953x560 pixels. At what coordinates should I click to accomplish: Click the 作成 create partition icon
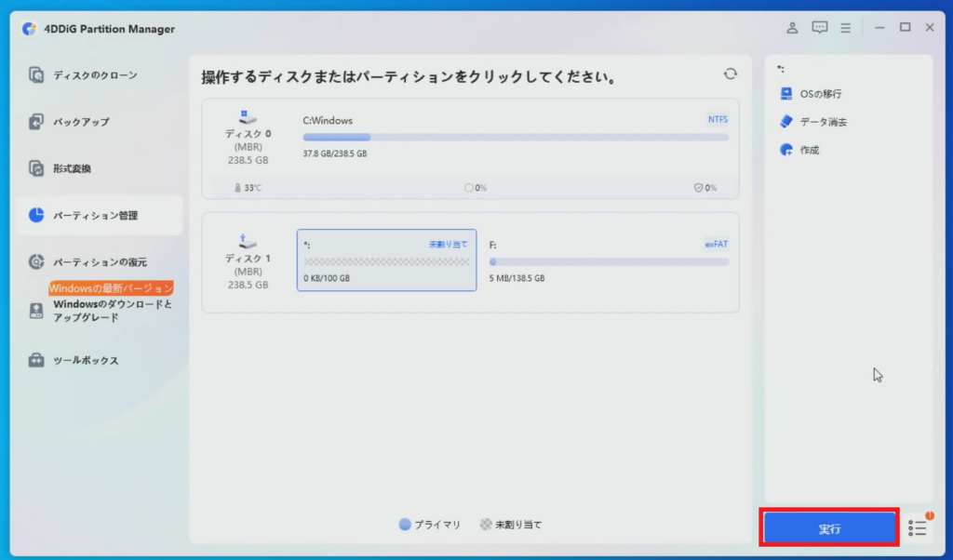785,150
